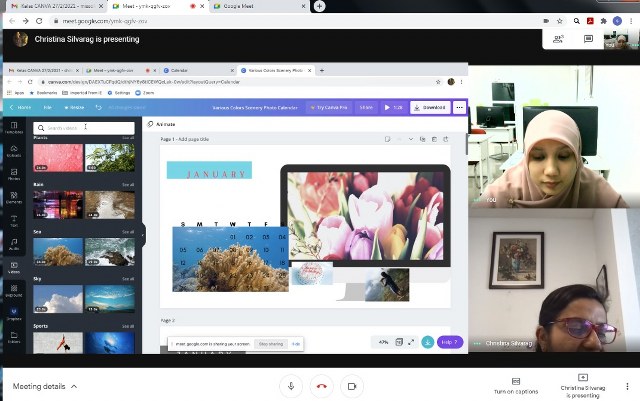Open the Background panel in Canva sidebar
Screen dimensions: 640x401
[14, 291]
